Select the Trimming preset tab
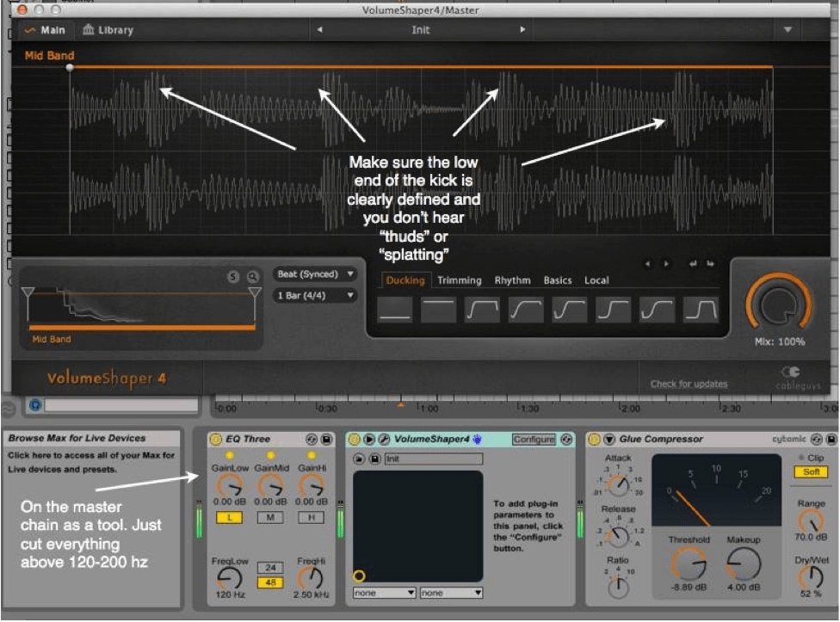This screenshot has height=622, width=840. [x=459, y=280]
